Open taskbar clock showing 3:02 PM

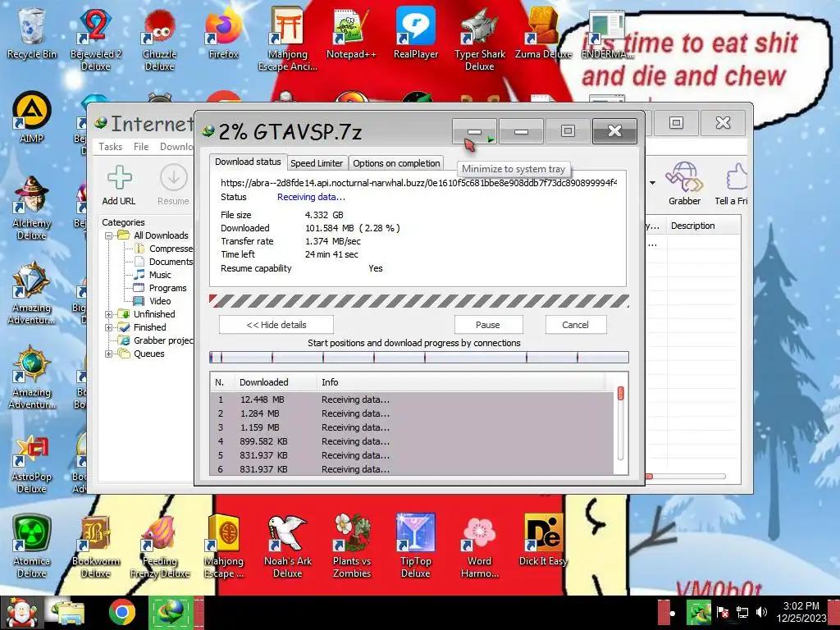click(x=801, y=612)
